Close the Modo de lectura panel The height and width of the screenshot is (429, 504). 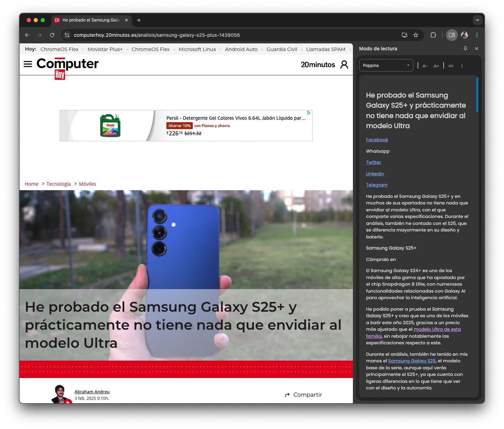[477, 49]
